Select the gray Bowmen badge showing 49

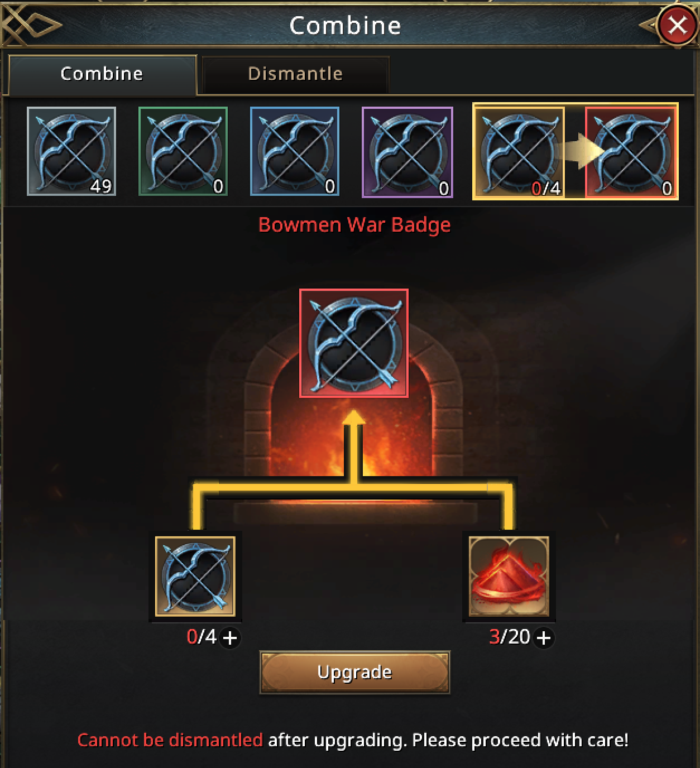coord(71,151)
